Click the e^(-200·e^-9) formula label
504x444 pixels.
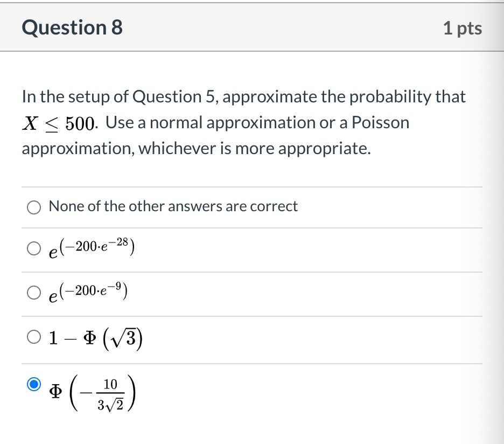tap(87, 294)
